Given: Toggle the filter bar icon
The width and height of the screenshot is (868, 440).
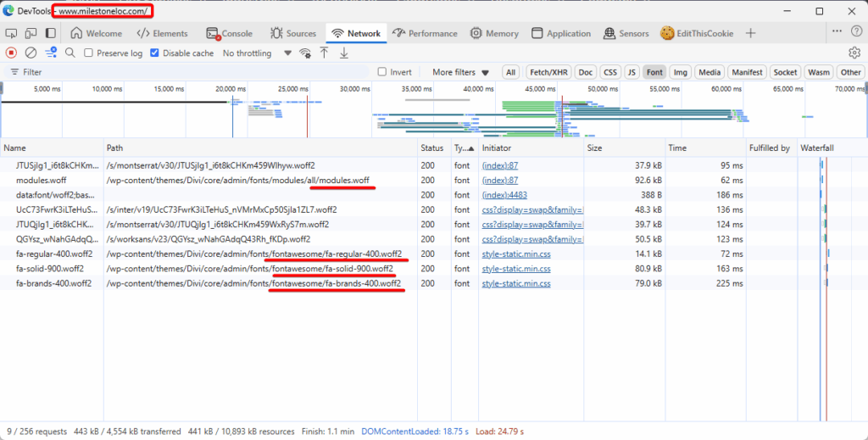Looking at the screenshot, I should tap(51, 53).
